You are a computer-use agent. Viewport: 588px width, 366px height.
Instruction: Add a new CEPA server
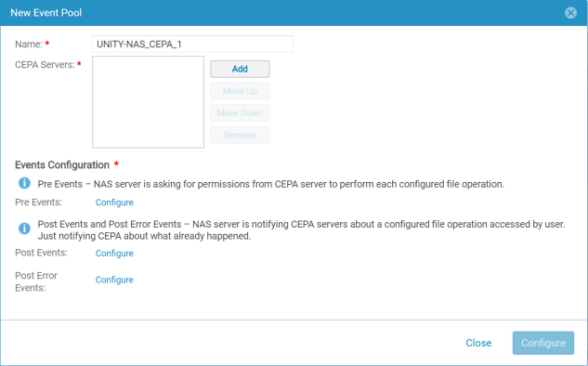pyautogui.click(x=240, y=69)
